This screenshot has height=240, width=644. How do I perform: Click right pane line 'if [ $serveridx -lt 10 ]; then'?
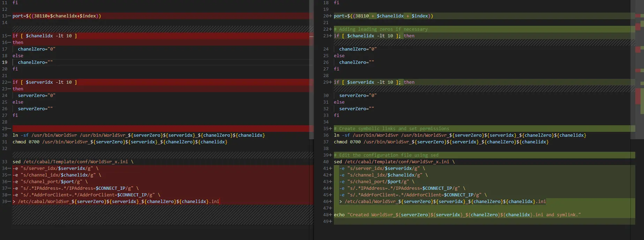point(374,82)
